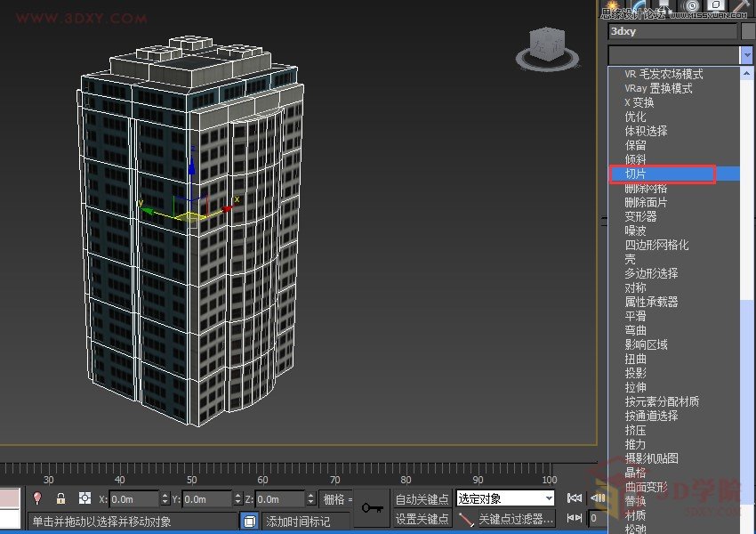
Task: Click the absolute/offset transform mode icon
Action: click(84, 499)
